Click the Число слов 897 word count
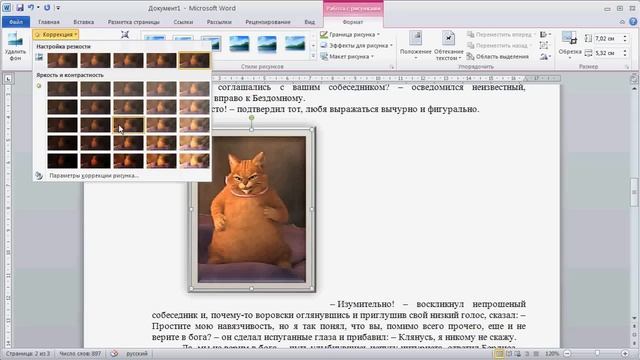This screenshot has height=360, width=640. 80,353
